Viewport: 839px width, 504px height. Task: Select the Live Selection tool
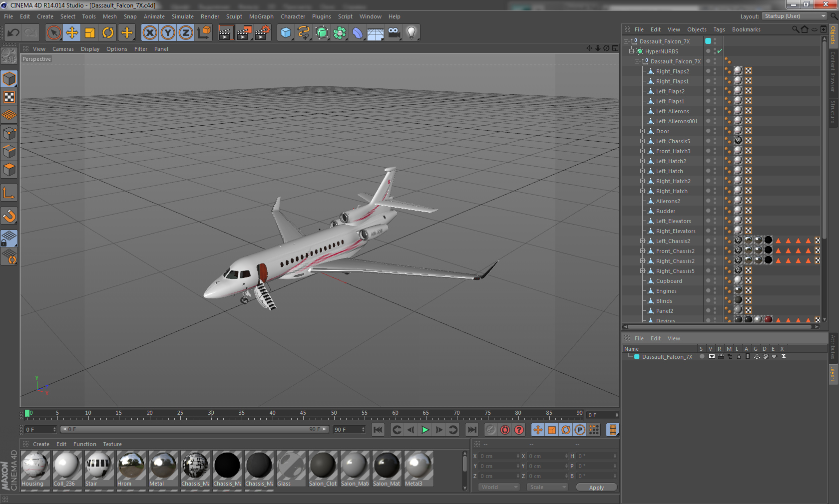53,33
